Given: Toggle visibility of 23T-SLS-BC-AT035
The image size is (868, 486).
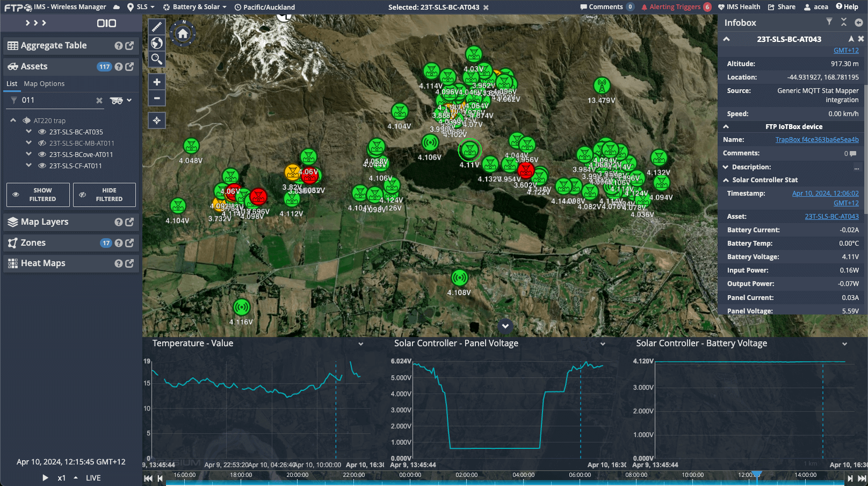Looking at the screenshot, I should pos(42,132).
